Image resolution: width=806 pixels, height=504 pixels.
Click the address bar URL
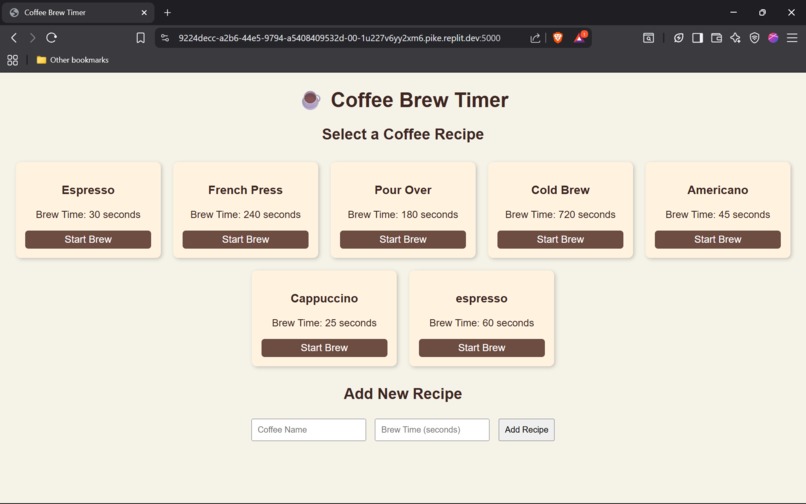pos(339,38)
